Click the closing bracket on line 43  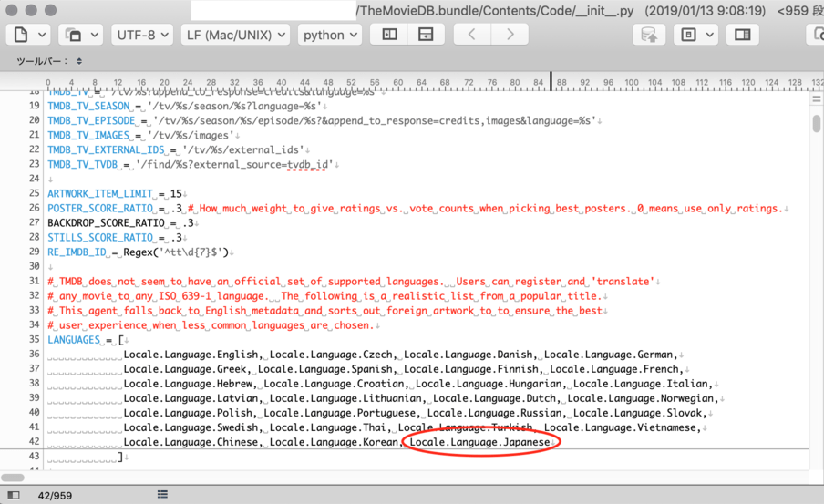coord(120,457)
